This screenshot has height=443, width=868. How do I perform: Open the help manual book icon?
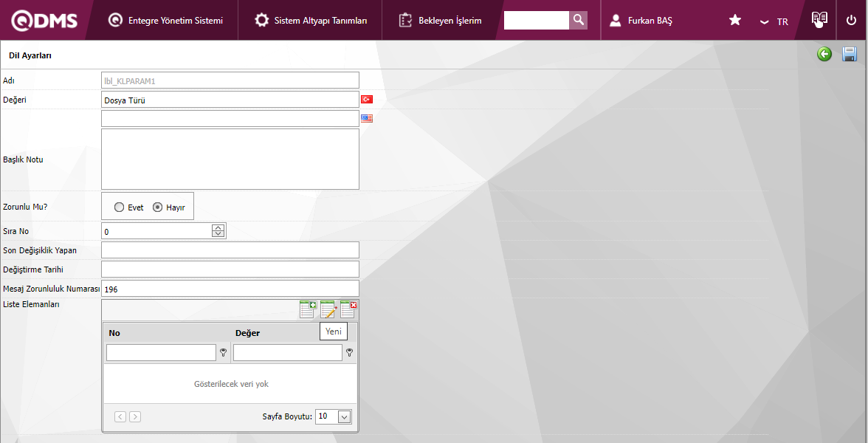point(819,21)
